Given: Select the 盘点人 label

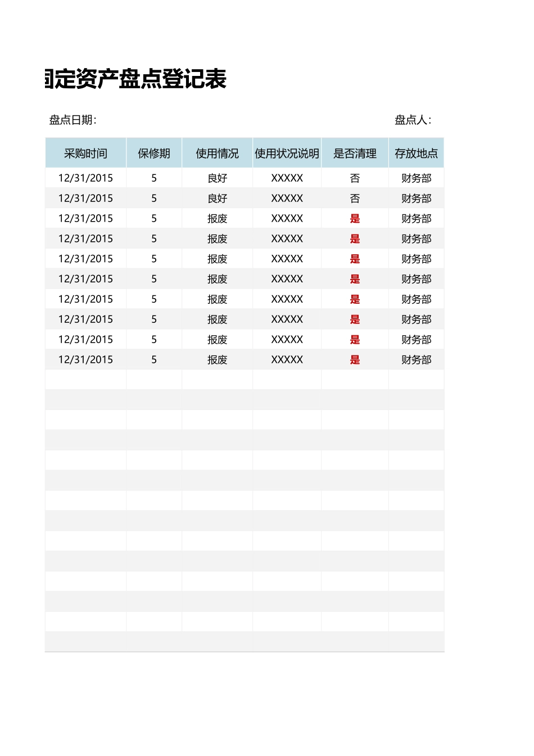Looking at the screenshot, I should point(413,120).
